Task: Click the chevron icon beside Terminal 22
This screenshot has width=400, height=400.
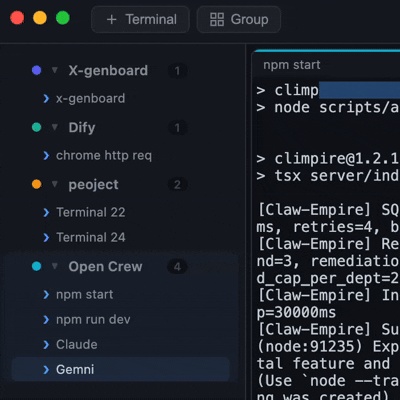Action: pyautogui.click(x=46, y=212)
